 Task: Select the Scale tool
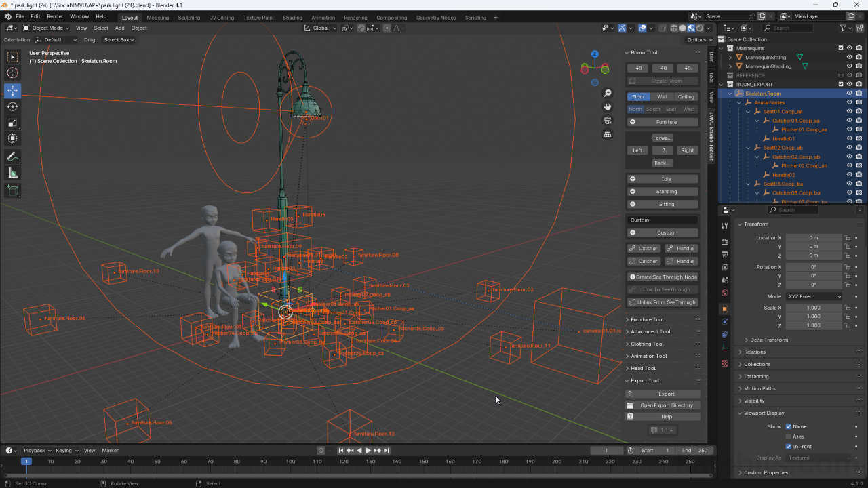pos(13,123)
